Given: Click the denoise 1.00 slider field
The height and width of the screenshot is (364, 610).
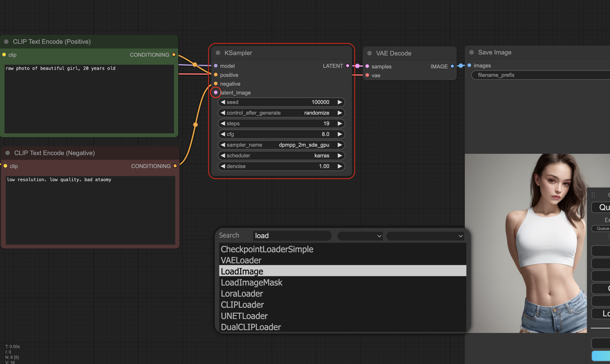Looking at the screenshot, I should pos(281,166).
